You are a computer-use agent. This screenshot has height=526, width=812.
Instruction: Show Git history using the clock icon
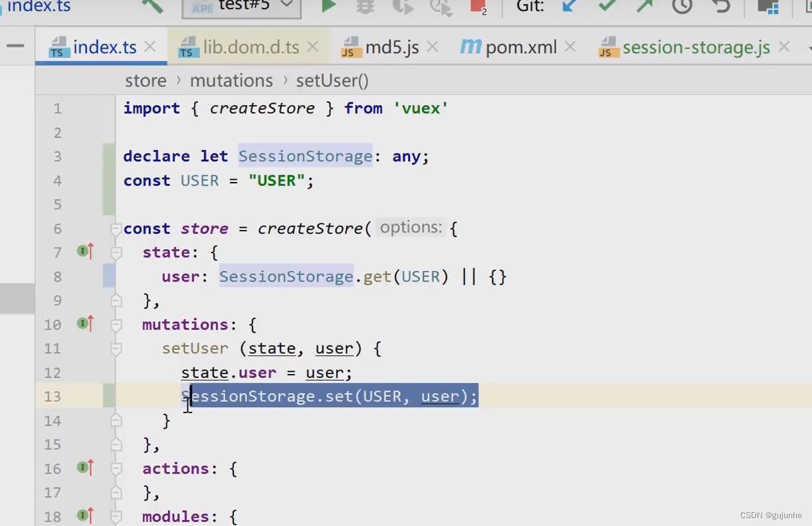coord(682,6)
